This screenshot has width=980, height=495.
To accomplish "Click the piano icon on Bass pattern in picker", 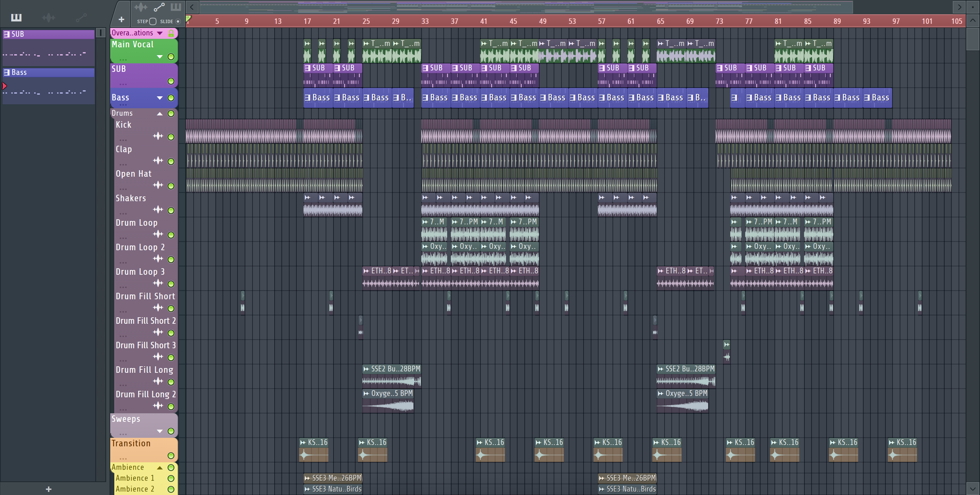I will point(6,72).
